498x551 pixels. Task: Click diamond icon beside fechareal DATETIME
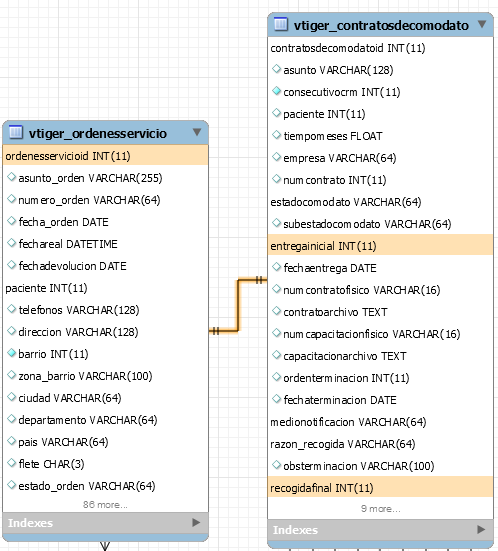click(12, 243)
